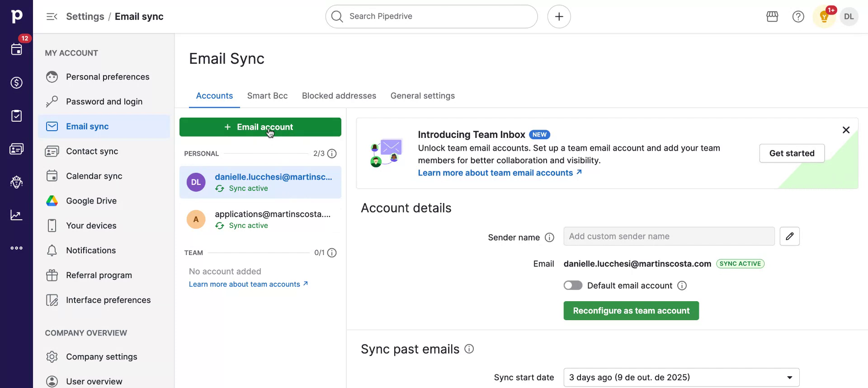Dismiss the Team Inbox banner

tap(846, 130)
